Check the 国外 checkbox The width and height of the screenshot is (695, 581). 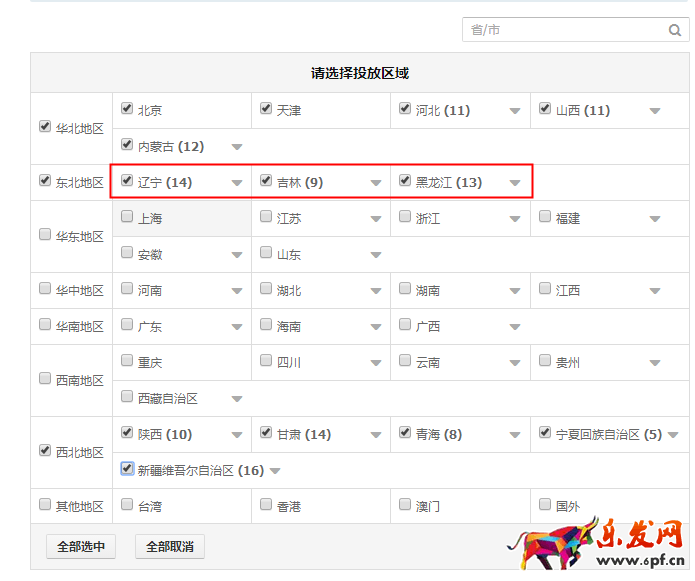coord(546,504)
